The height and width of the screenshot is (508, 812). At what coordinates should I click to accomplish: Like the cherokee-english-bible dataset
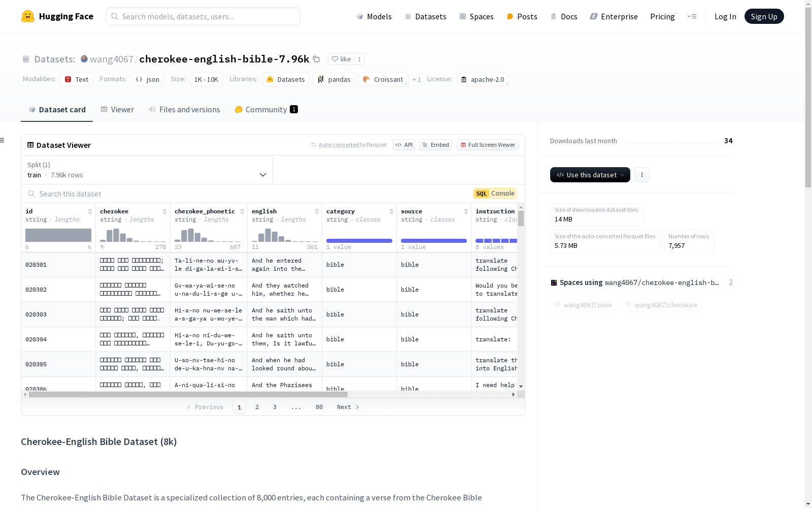pyautogui.click(x=341, y=59)
